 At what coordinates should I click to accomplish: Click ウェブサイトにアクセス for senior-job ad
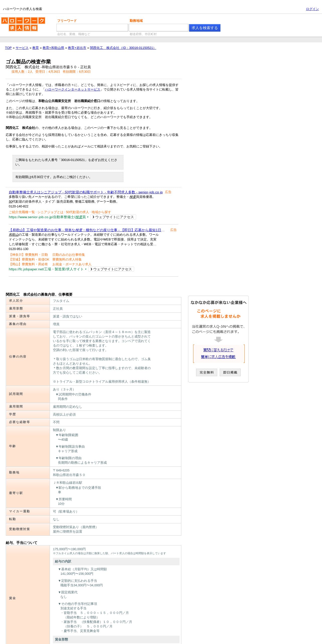pyautogui.click(x=113, y=217)
